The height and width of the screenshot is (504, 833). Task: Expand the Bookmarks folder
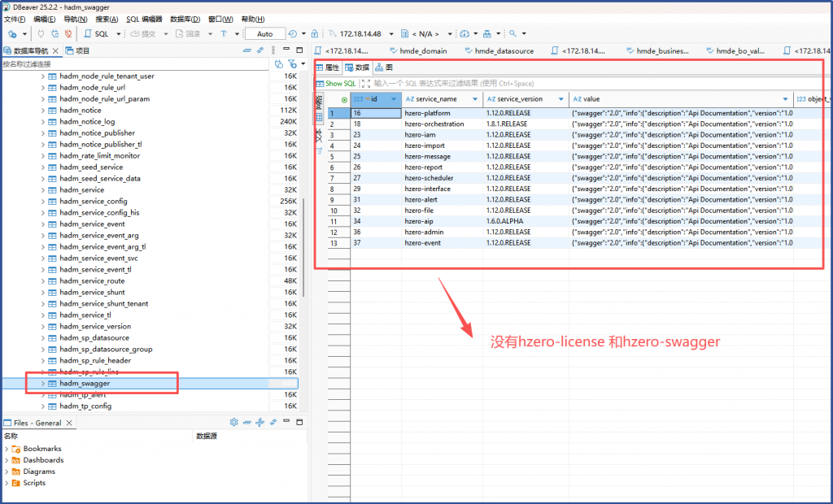pyautogui.click(x=7, y=449)
